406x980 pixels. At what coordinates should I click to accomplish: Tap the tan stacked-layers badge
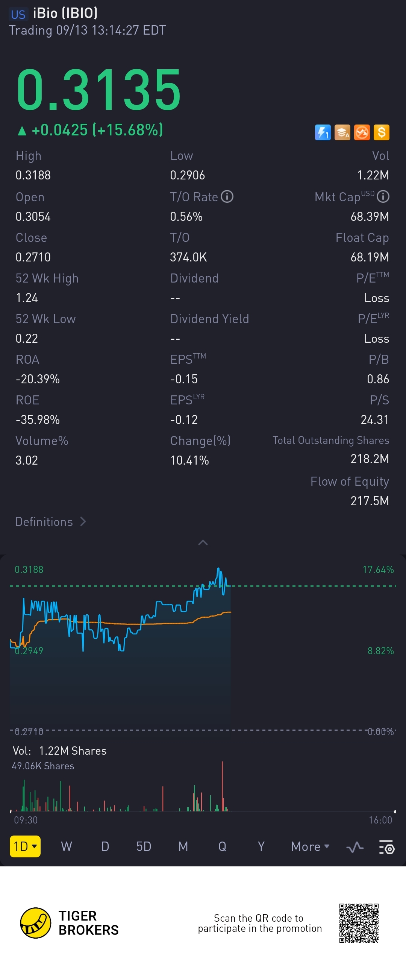342,132
